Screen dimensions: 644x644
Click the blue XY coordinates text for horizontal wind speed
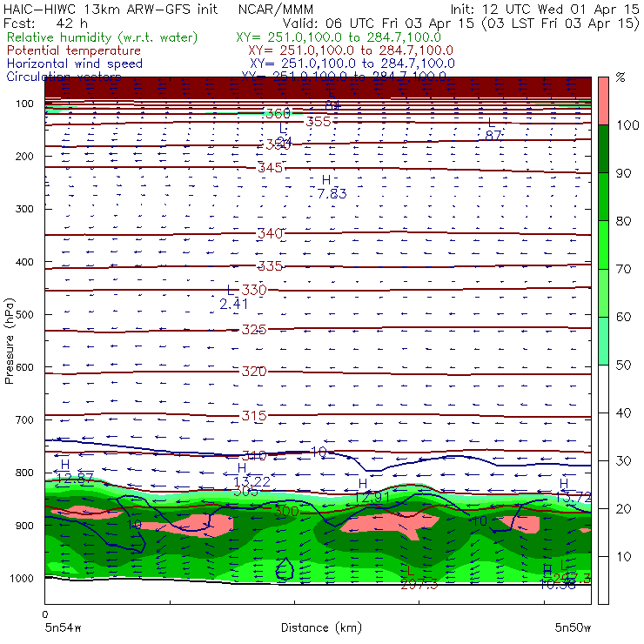(352, 64)
